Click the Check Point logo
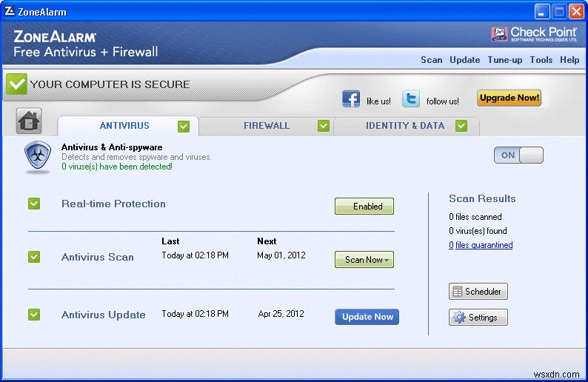This screenshot has width=588, height=382. pos(534,34)
